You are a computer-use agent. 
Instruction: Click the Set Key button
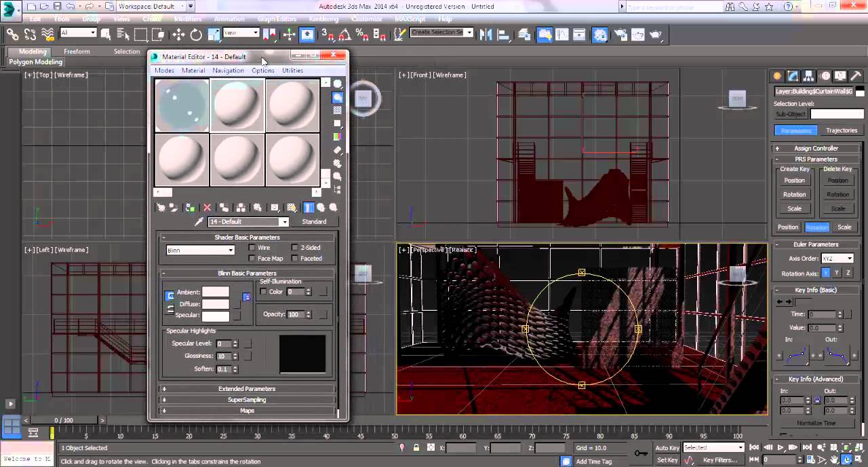[x=667, y=460]
